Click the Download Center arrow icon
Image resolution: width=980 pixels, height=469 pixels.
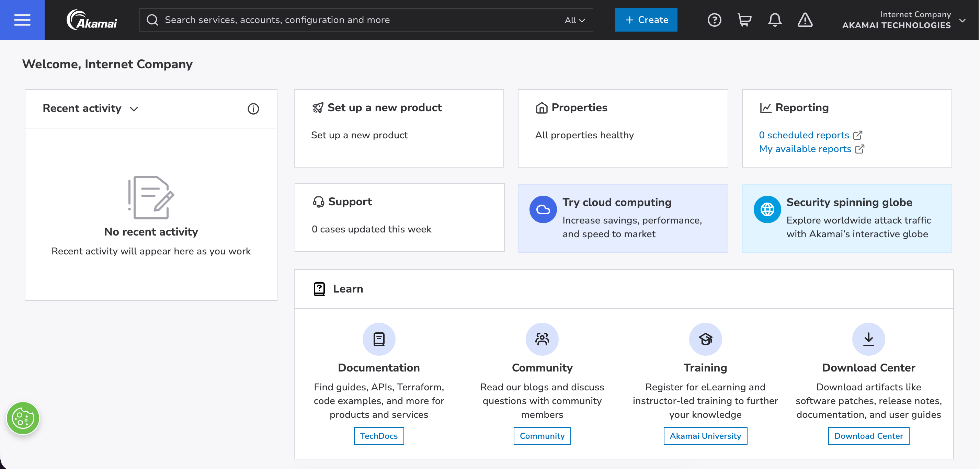click(x=868, y=339)
